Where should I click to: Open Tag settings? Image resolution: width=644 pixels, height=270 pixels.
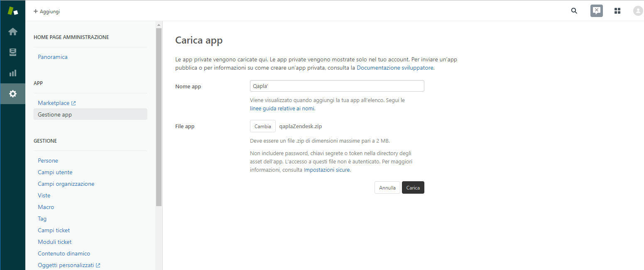tap(42, 219)
